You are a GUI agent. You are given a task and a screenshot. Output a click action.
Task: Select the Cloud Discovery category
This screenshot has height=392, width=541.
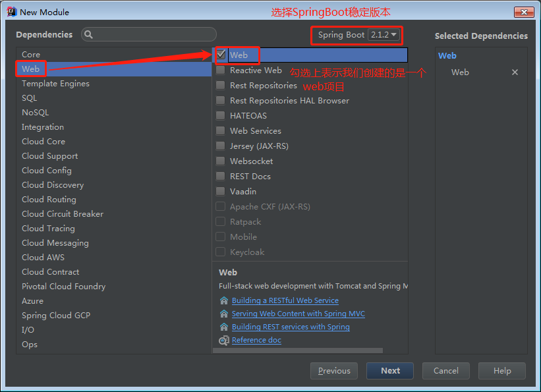tap(53, 185)
